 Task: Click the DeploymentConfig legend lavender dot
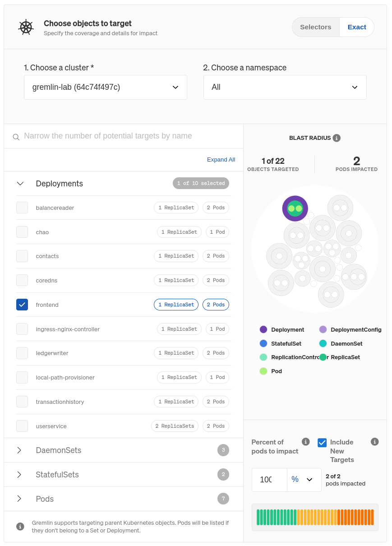tap(323, 329)
